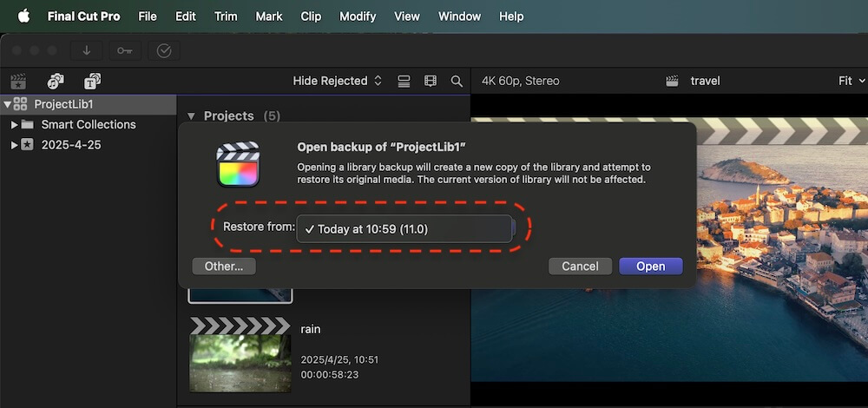The image size is (868, 408).
Task: Click the rain project date 2025/4/25, 10:51
Action: [x=339, y=360]
